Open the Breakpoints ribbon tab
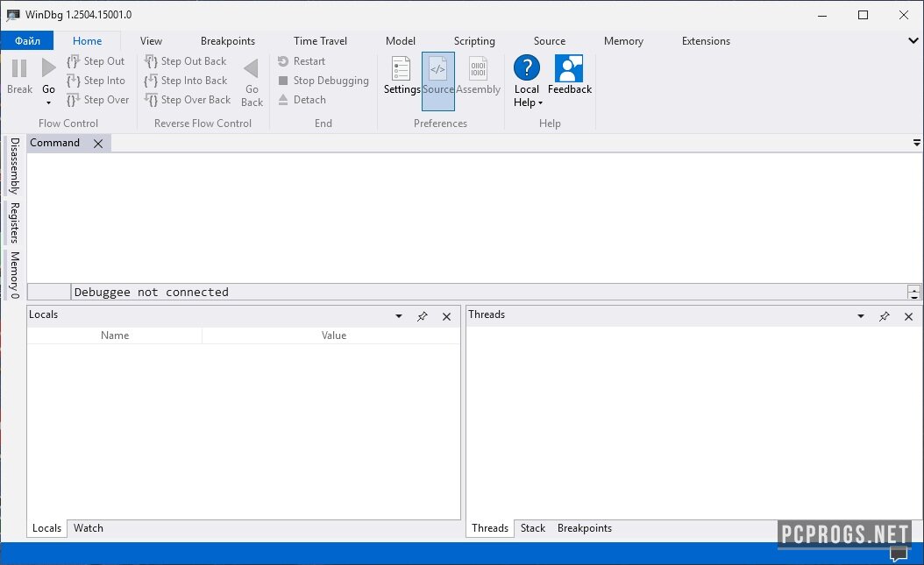 click(227, 40)
